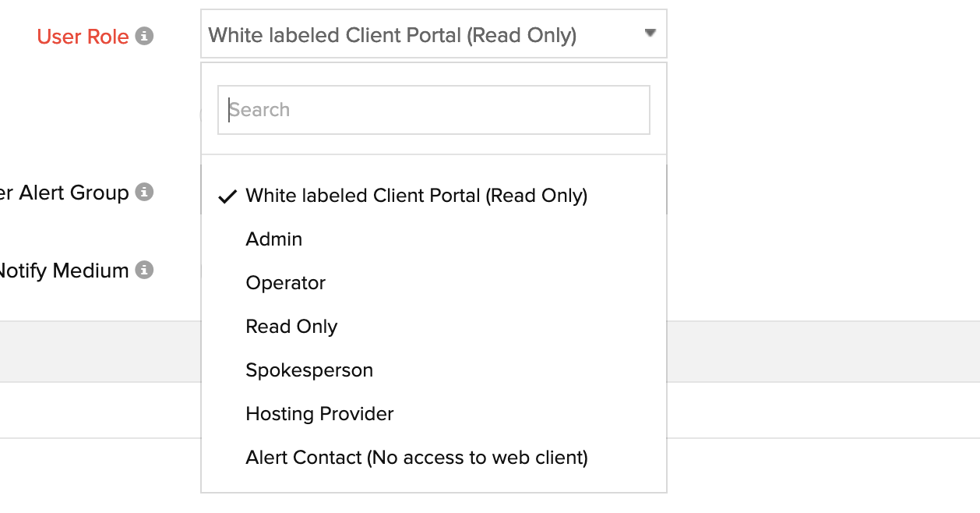The image size is (980, 513).
Task: Click the info icon beside User Role
Action: tap(144, 36)
